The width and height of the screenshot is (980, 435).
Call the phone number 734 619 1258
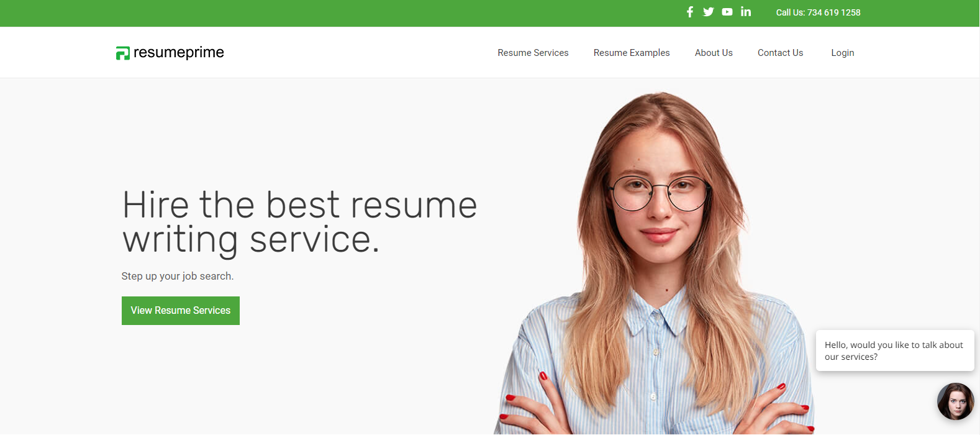(834, 12)
